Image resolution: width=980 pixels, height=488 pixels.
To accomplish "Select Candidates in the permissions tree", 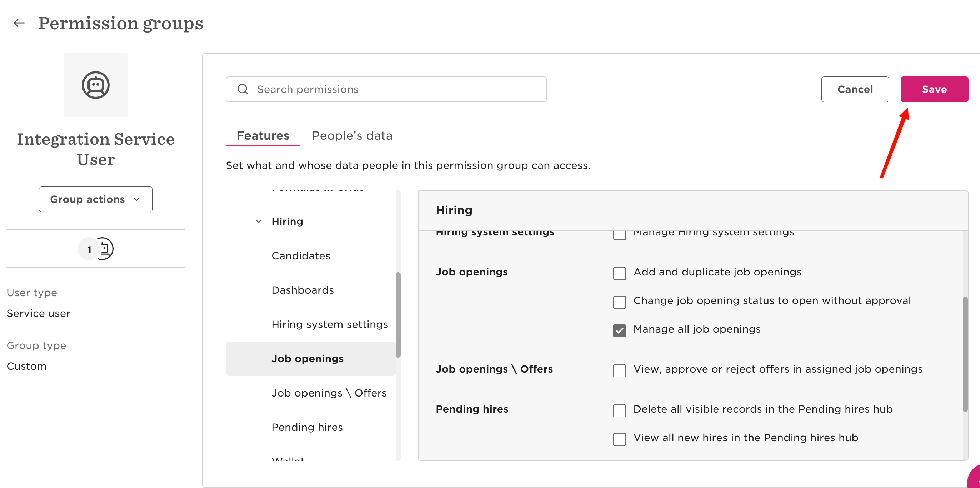I will (x=301, y=256).
